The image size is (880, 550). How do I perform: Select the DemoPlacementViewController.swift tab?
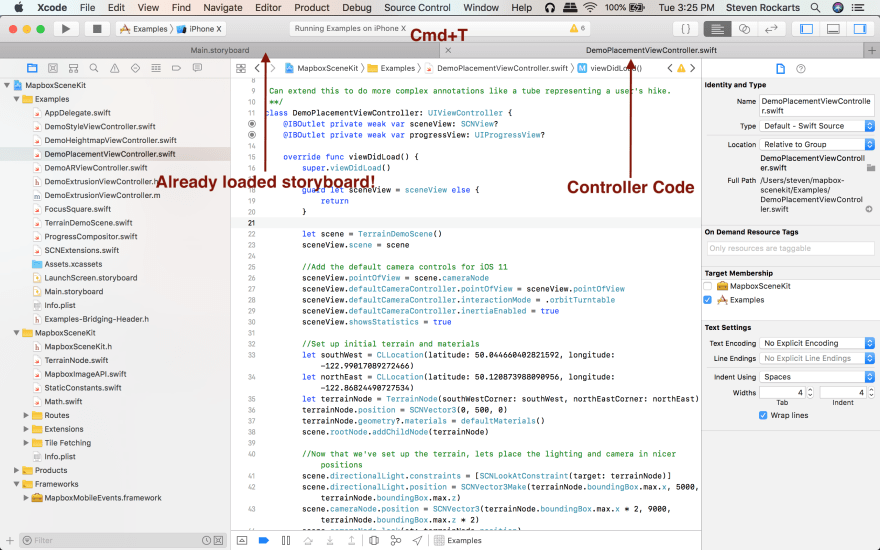(x=651, y=51)
